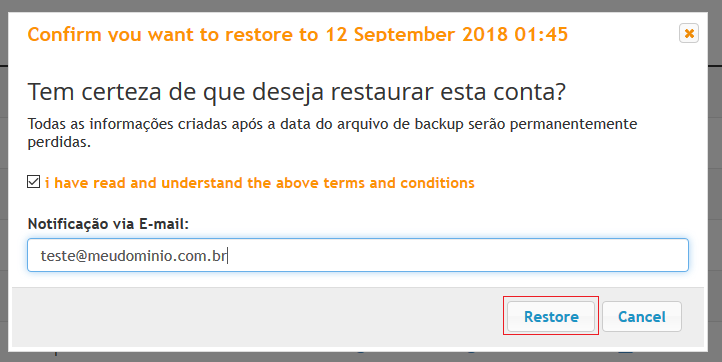The height and width of the screenshot is (362, 722).
Task: Click the 'Tem certeza de que deseja' heading
Action: [x=297, y=92]
